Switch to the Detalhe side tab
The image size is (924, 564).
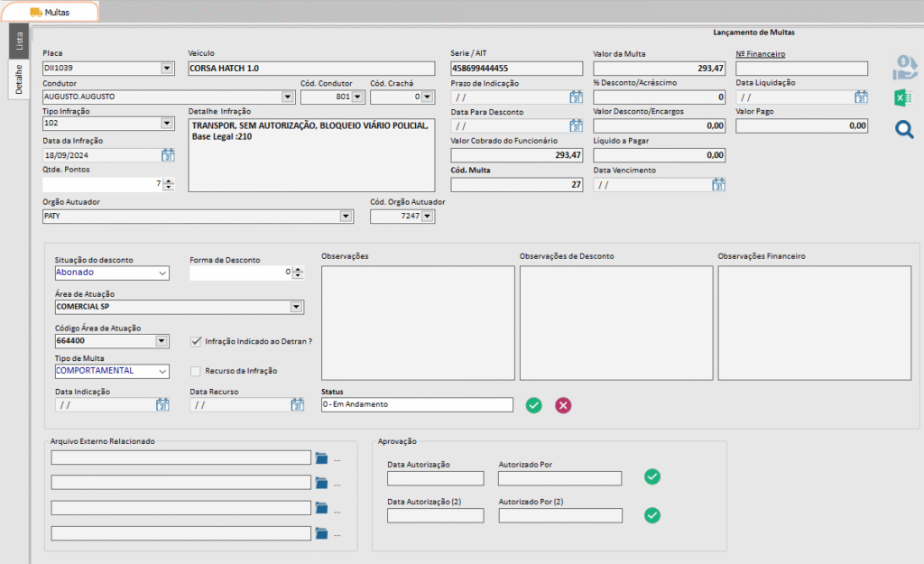tap(19, 79)
